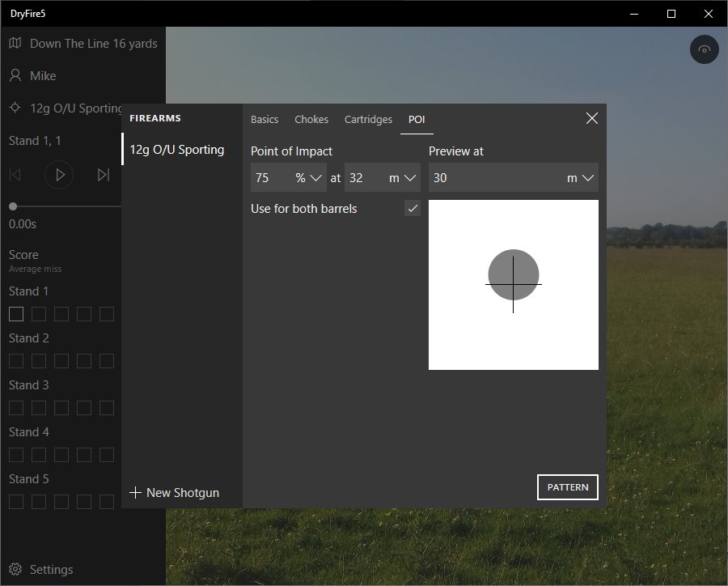
Task: Click the play button in sidebar
Action: tap(59, 175)
